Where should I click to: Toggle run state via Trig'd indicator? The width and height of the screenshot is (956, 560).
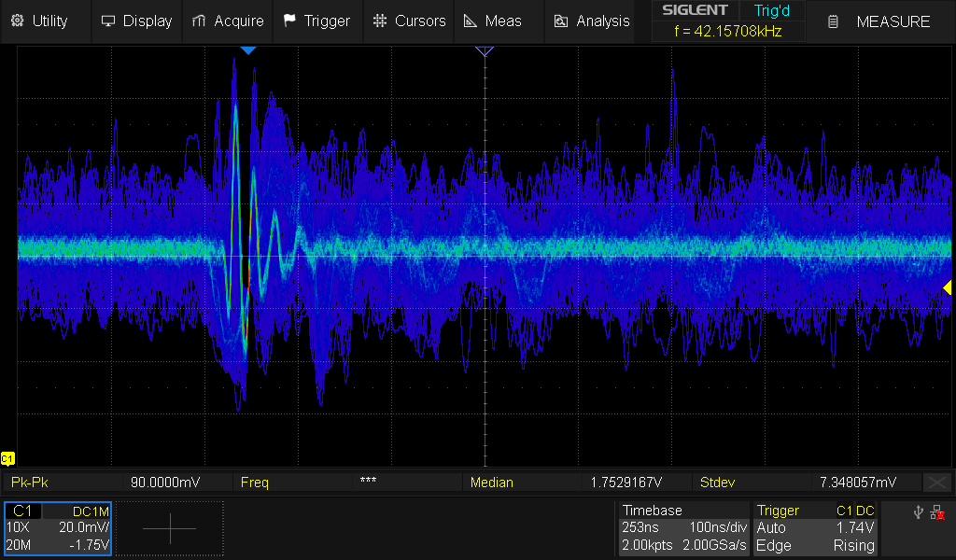click(x=771, y=11)
